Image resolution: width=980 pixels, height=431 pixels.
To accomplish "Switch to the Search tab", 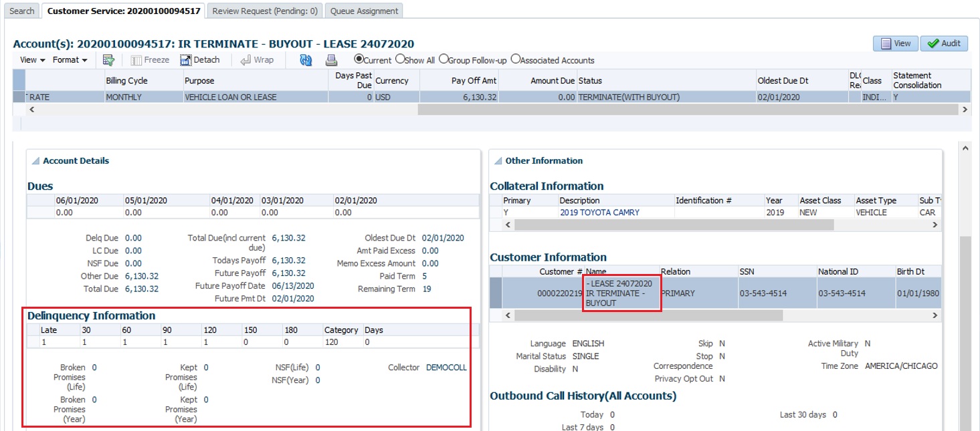I will [x=22, y=11].
